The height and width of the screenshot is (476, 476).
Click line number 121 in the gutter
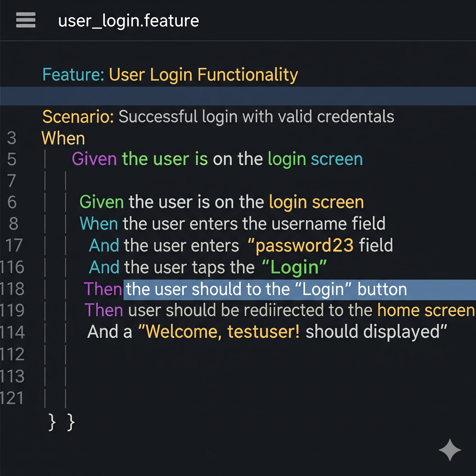12,398
